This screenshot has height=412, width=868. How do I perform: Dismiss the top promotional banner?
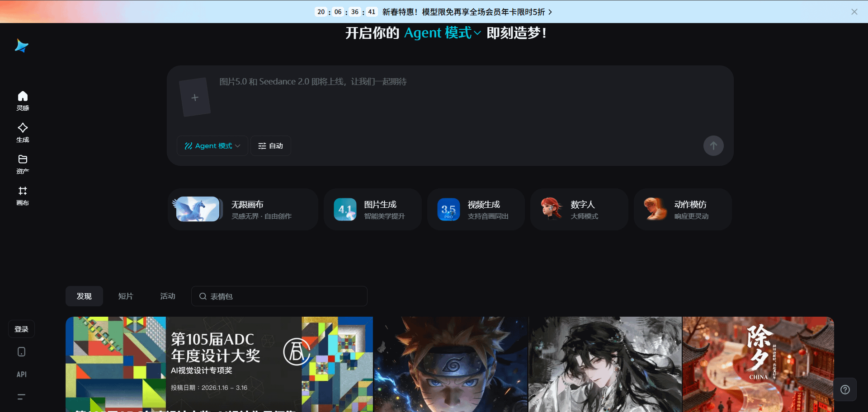point(854,12)
